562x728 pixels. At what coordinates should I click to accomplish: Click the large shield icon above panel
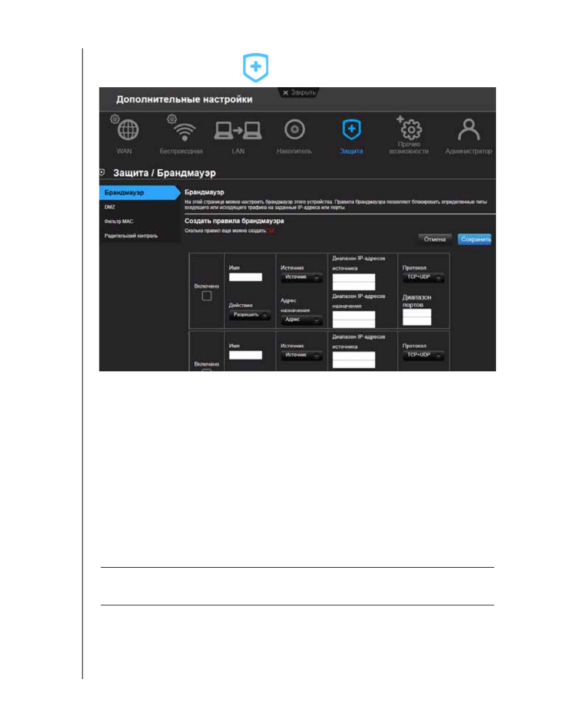(x=256, y=67)
